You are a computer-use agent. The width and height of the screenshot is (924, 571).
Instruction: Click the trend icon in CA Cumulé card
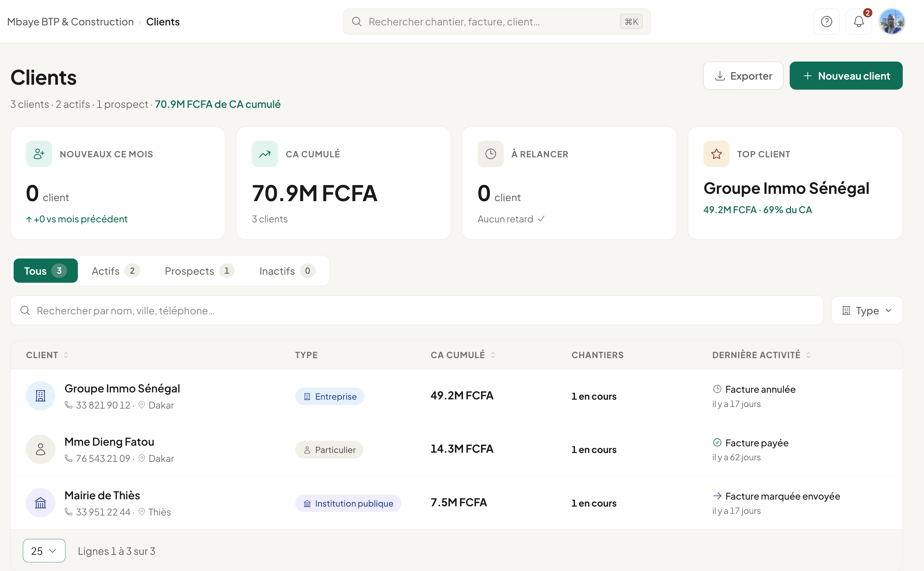tap(264, 154)
